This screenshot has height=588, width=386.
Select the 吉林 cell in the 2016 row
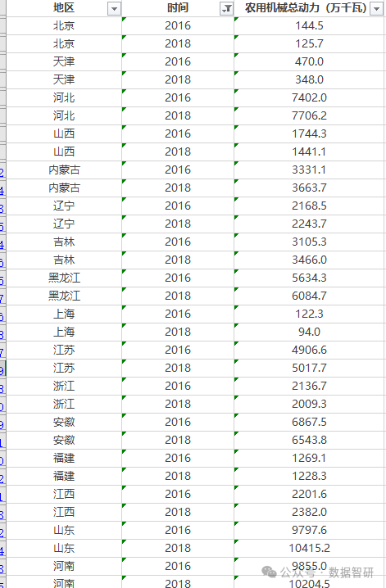[x=64, y=242]
